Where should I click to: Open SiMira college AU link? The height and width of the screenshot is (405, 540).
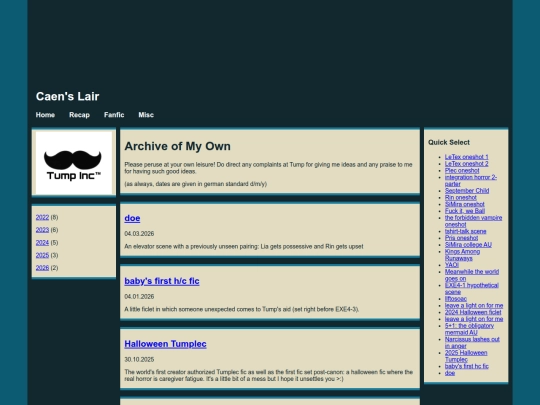tap(468, 245)
